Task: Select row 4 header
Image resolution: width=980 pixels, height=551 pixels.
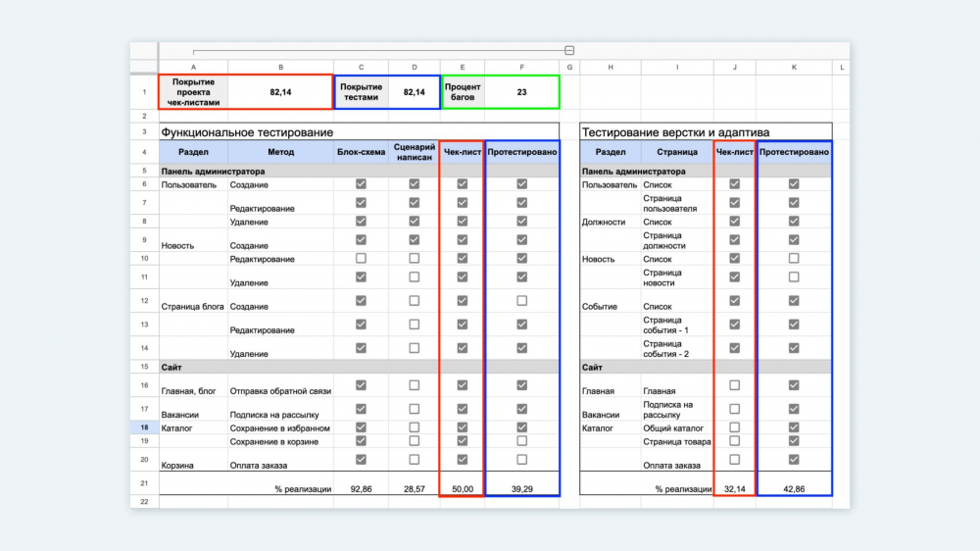Action: click(144, 152)
